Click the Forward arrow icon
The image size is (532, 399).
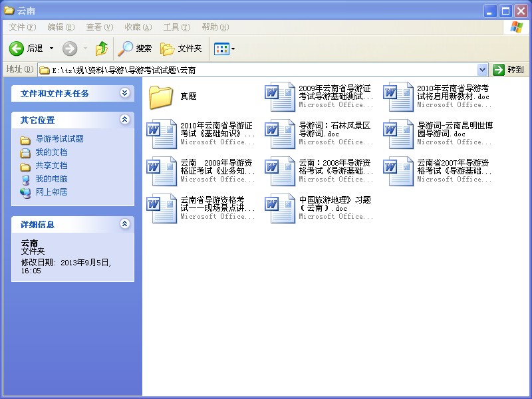coord(70,49)
